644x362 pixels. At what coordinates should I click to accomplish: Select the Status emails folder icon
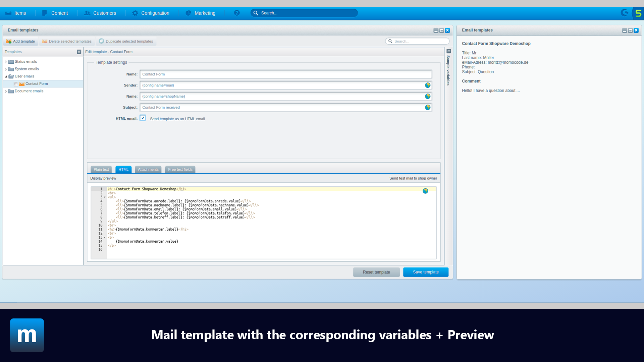point(11,62)
